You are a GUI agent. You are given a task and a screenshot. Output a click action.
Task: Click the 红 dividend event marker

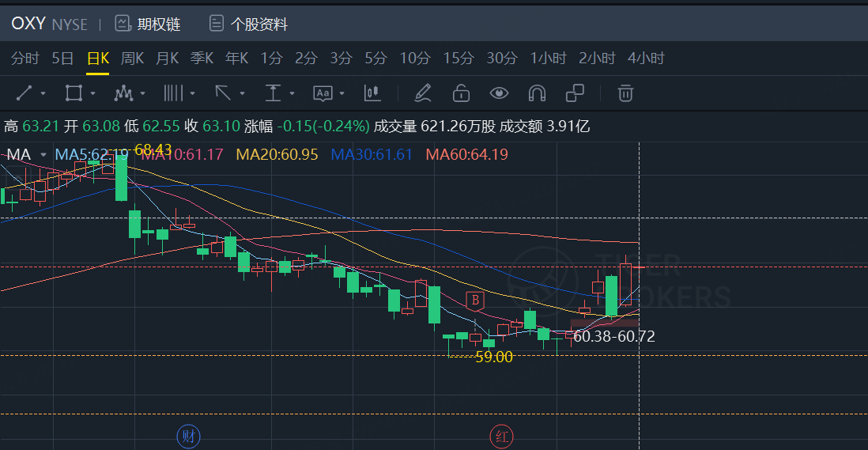click(x=501, y=437)
